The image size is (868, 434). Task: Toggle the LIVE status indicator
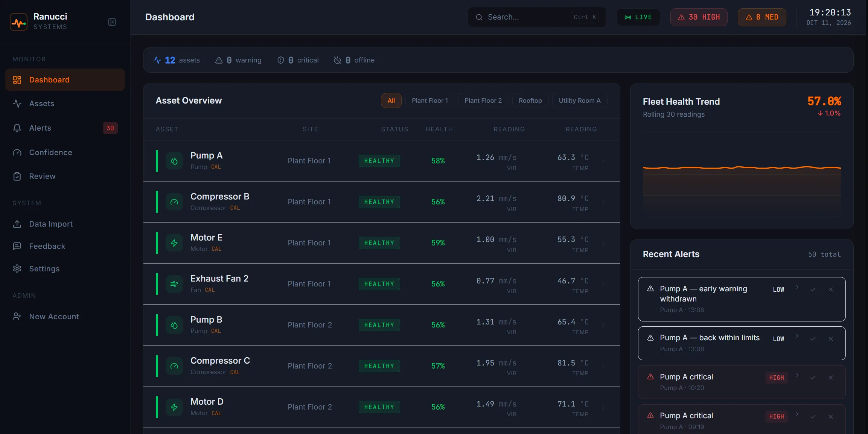(x=638, y=17)
